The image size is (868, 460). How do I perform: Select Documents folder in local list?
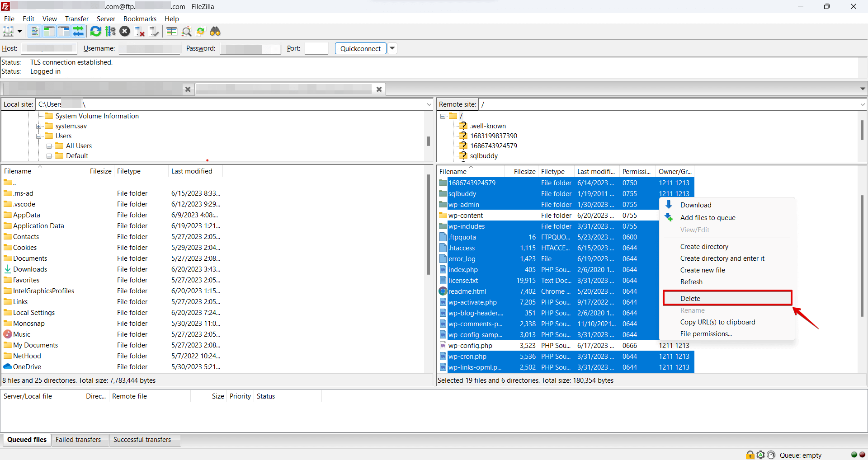coord(30,258)
